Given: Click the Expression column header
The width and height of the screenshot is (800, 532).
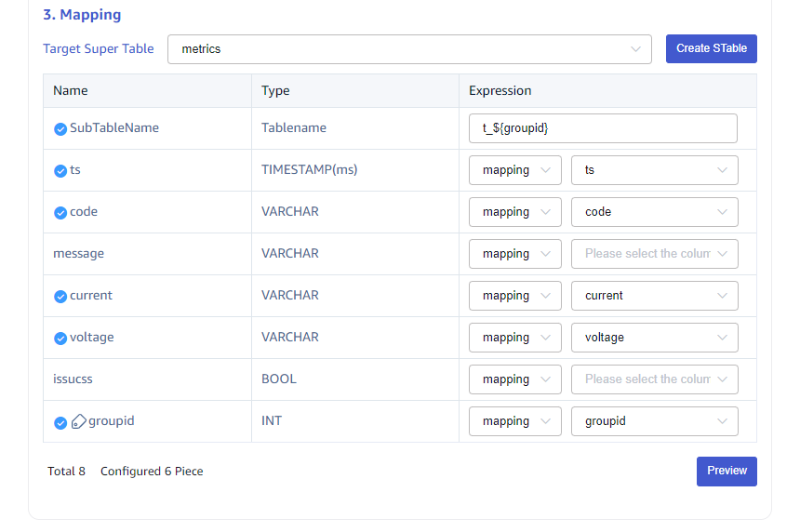Looking at the screenshot, I should (500, 91).
